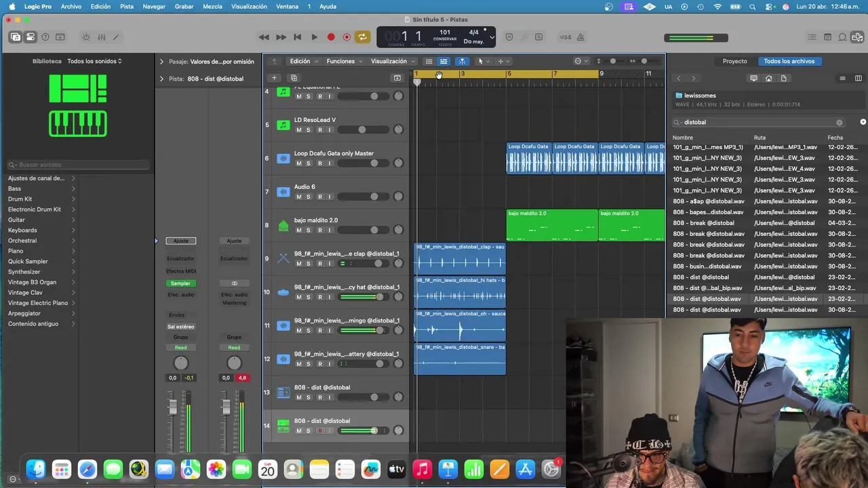Toggle the Snap/catch playhead blue button
This screenshot has height=488, width=868.
click(462, 61)
